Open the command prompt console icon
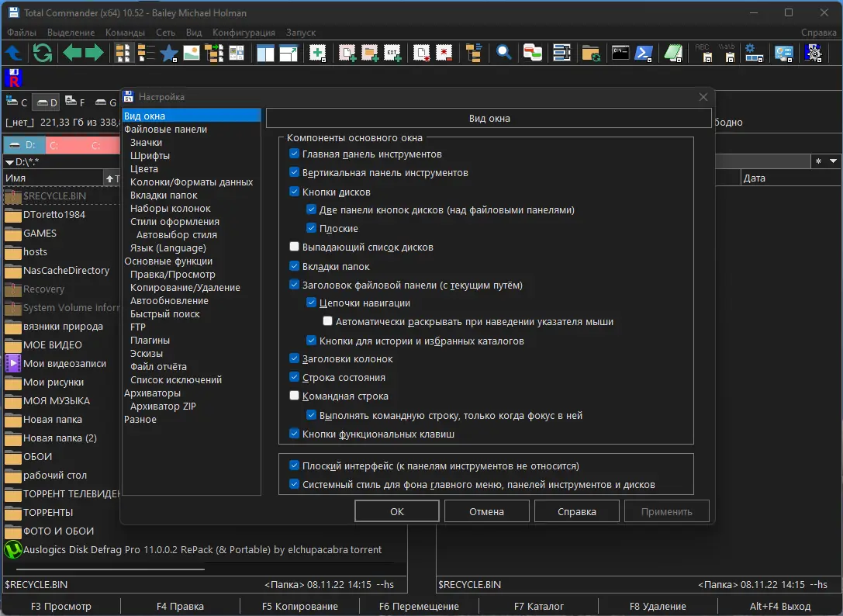Viewport: 843px width, 616px height. (620, 53)
